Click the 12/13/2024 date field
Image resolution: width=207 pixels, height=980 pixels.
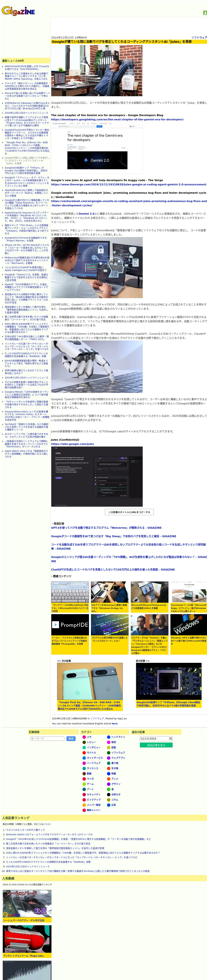[156, 739]
